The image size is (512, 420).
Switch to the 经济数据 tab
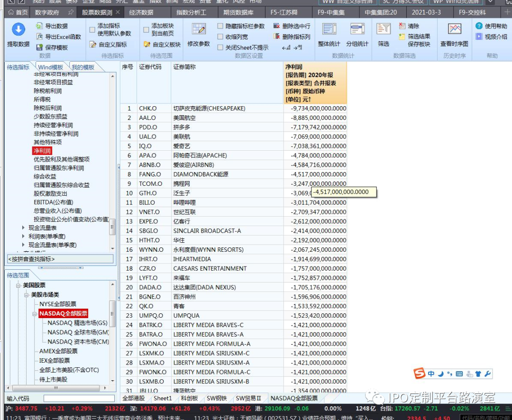[x=141, y=12]
